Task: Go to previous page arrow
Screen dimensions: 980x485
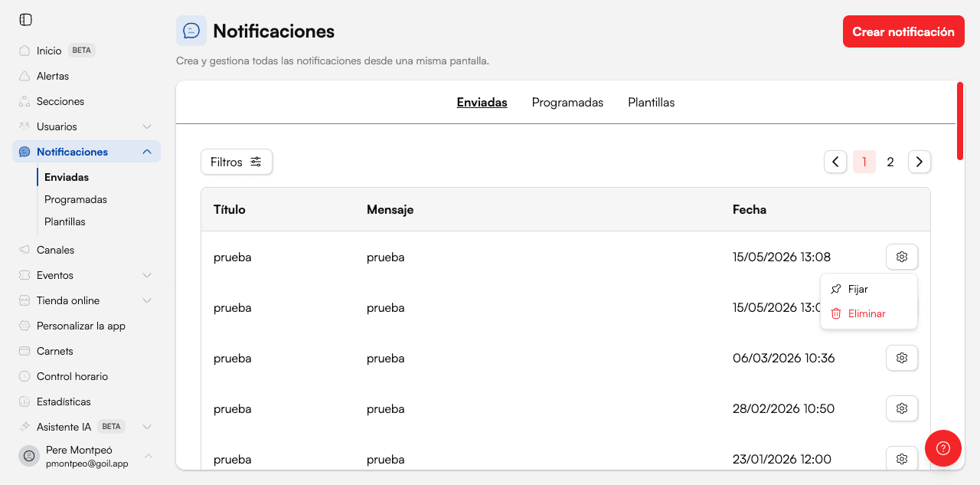Action: (835, 162)
